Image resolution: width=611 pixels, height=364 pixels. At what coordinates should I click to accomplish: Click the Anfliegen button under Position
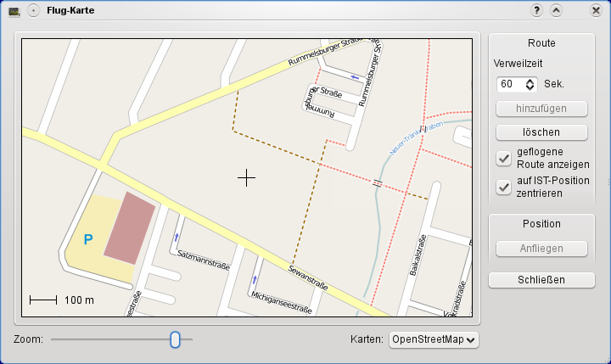point(541,249)
